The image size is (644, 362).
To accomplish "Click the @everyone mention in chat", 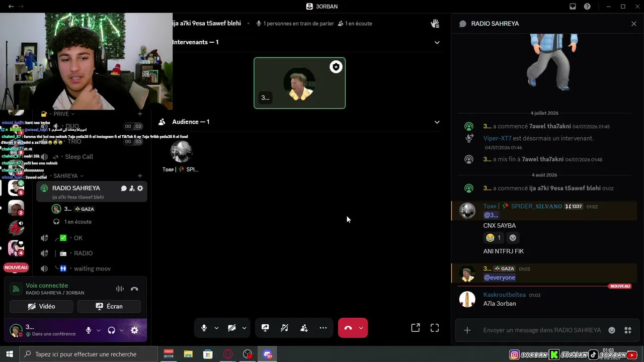I will (500, 278).
